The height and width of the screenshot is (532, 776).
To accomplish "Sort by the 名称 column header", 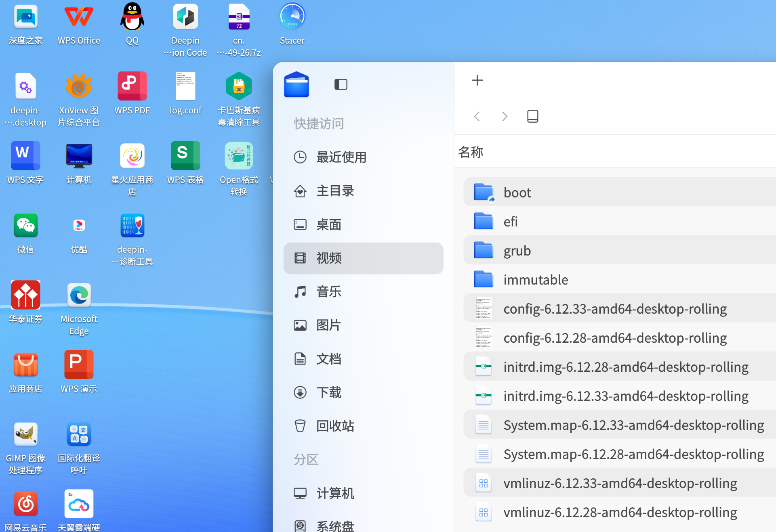I will [x=471, y=152].
